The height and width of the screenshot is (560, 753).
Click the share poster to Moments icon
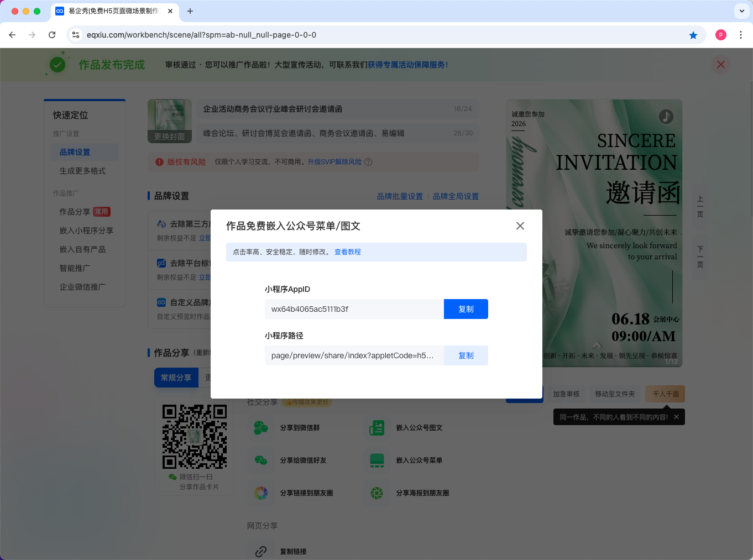click(377, 493)
